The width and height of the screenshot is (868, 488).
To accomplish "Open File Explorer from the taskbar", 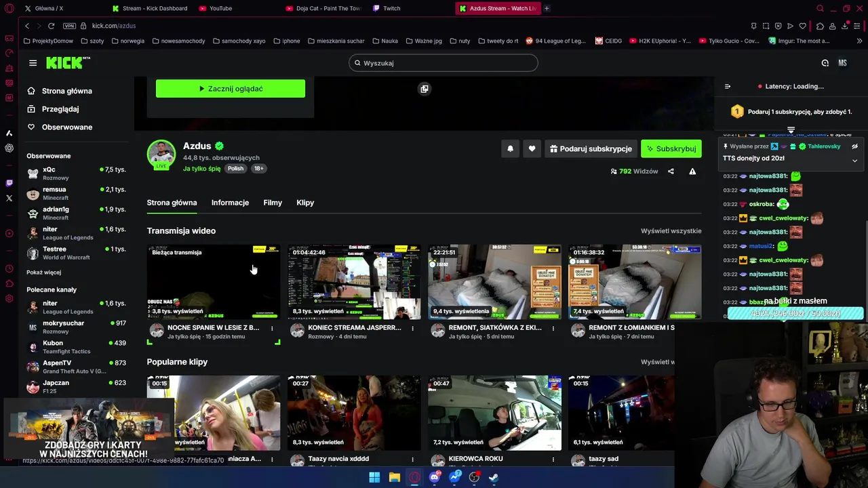I will pos(395,477).
